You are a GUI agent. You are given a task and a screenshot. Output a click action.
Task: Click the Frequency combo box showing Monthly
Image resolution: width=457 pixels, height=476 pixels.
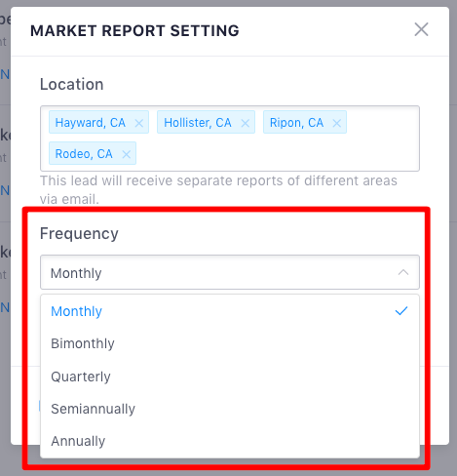pyautogui.click(x=230, y=272)
